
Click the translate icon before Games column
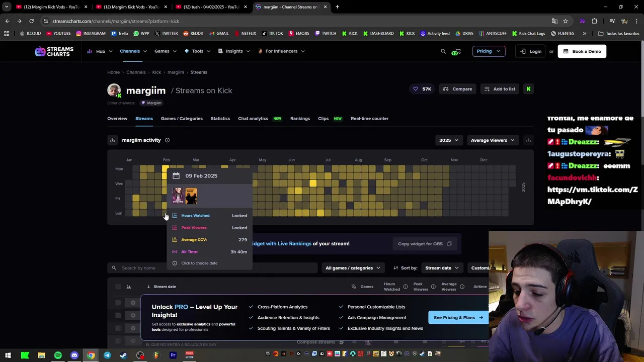[x=354, y=287]
